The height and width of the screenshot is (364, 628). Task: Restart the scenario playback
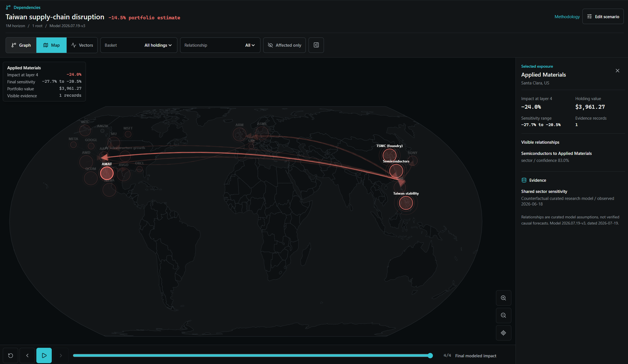[11, 356]
